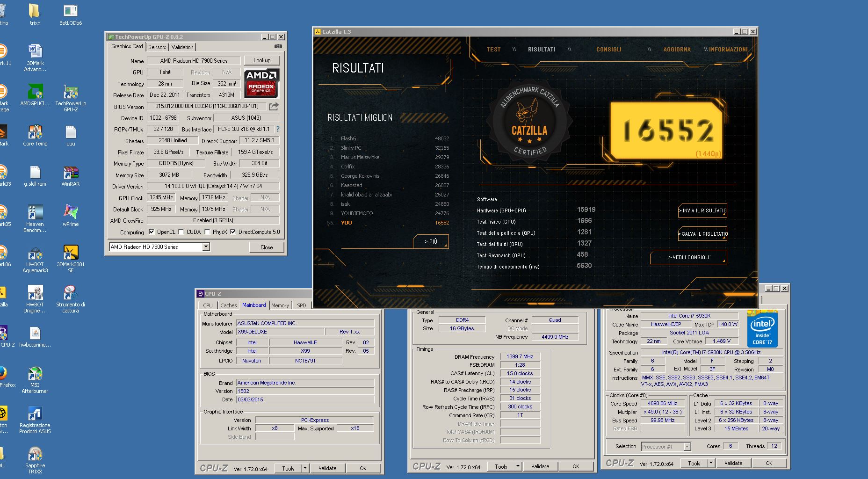Open g.skill ram file icon
This screenshot has width=868, height=479.
point(35,175)
